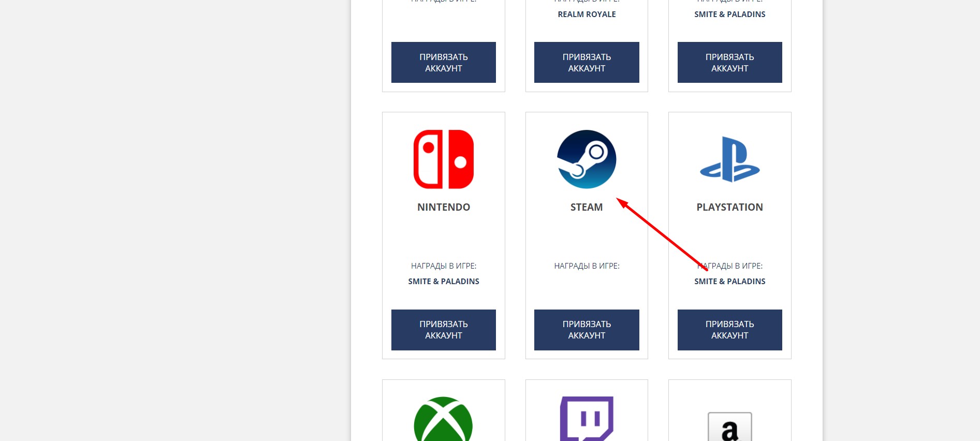Image resolution: width=980 pixels, height=441 pixels.
Task: Click the Amazon logo icon
Action: 730,427
